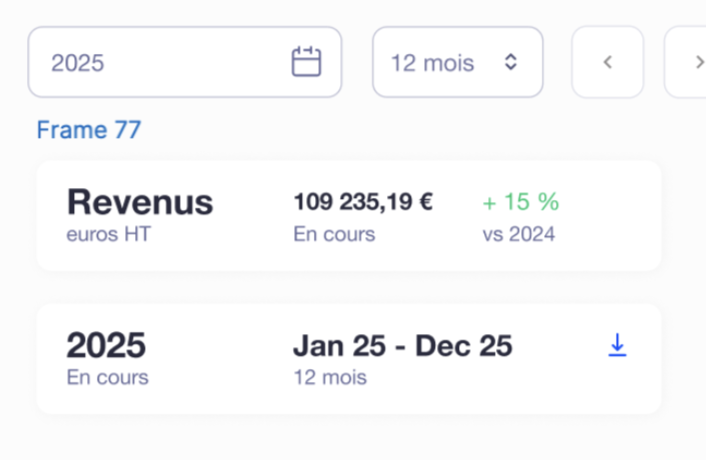Click the bold 2025 card heading
This screenshot has width=706, height=460.
[106, 346]
